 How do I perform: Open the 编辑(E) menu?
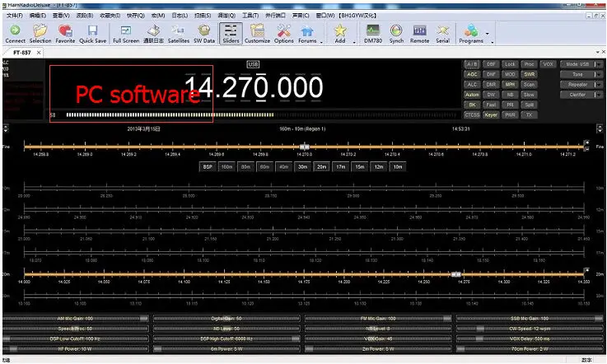[38, 16]
